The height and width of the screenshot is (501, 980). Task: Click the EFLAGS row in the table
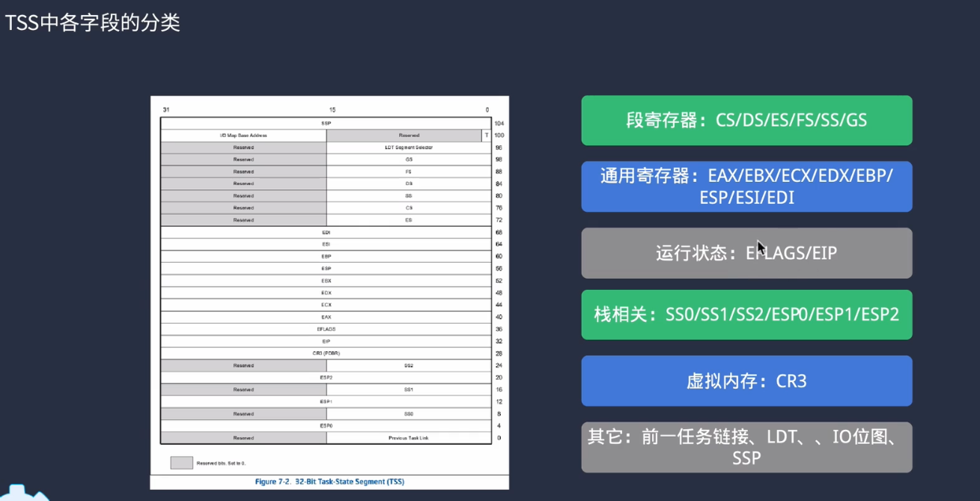(x=326, y=329)
